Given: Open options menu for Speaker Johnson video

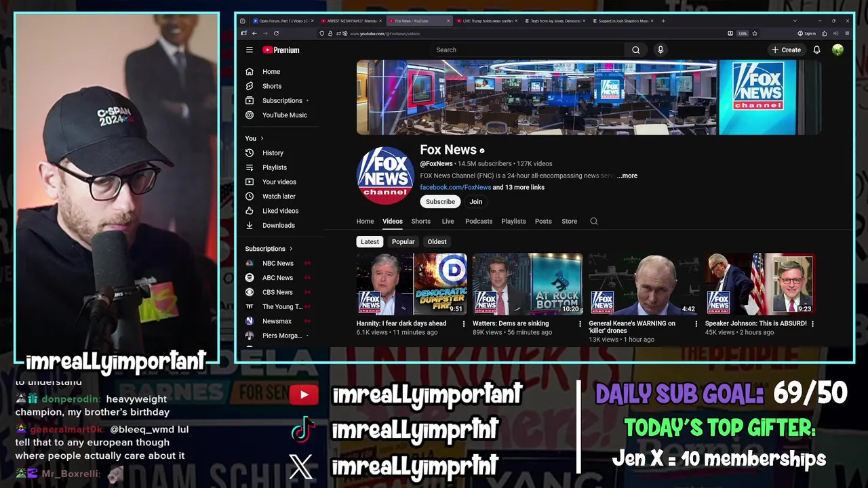Looking at the screenshot, I should [x=812, y=324].
